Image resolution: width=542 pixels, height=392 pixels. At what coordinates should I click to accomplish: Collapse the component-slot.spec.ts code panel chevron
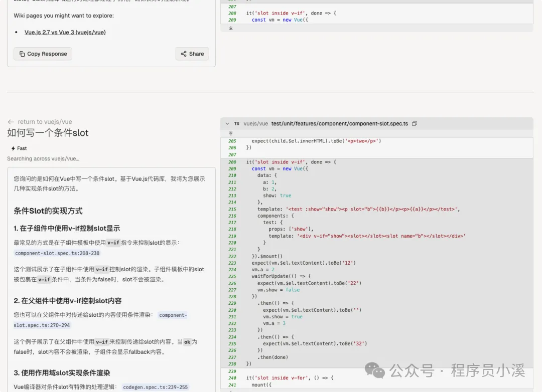[227, 124]
